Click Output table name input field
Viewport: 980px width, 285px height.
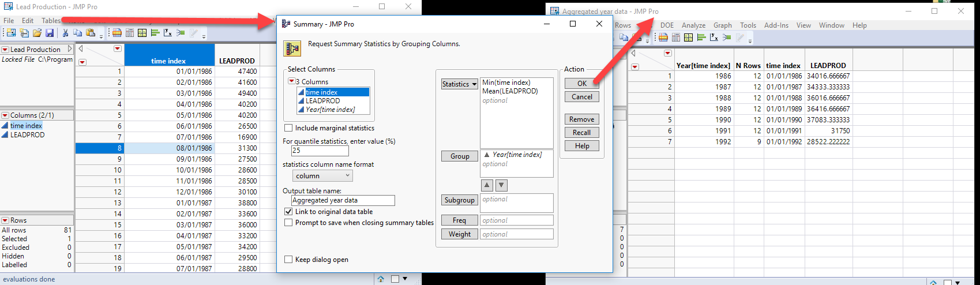click(343, 200)
